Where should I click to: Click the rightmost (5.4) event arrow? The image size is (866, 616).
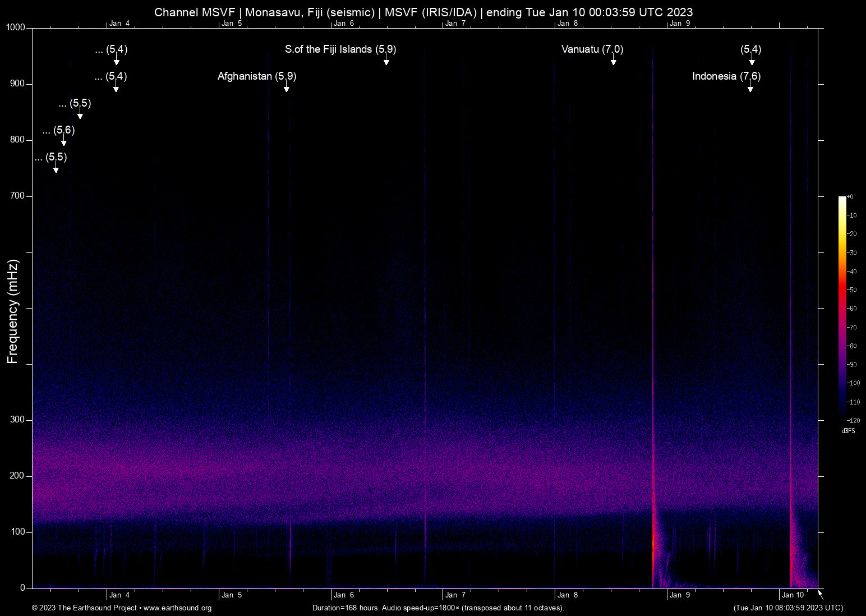(751, 62)
